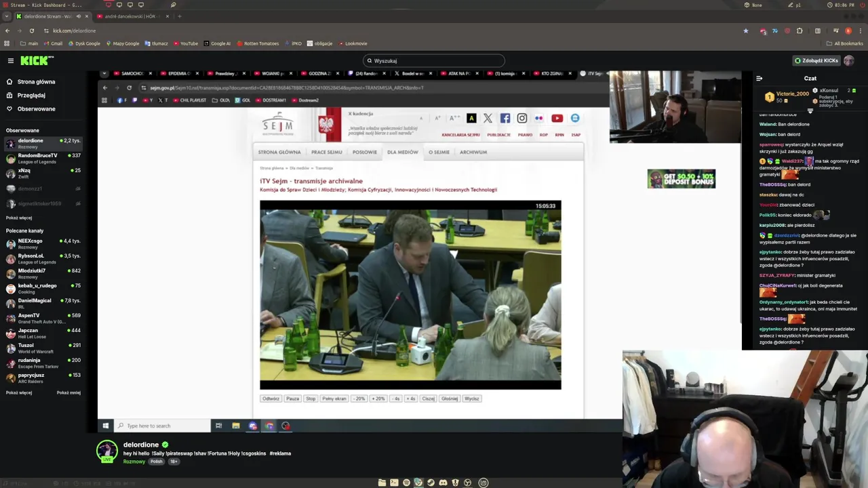The image size is (868, 488).
Task: Click the Zdobądź KICKs button
Action: [816, 60]
